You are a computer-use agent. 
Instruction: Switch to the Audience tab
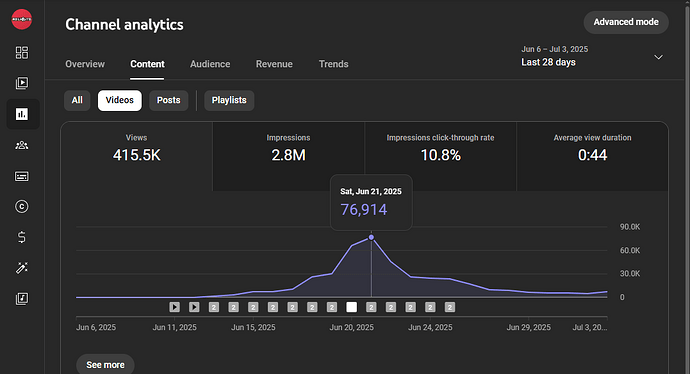pos(210,64)
